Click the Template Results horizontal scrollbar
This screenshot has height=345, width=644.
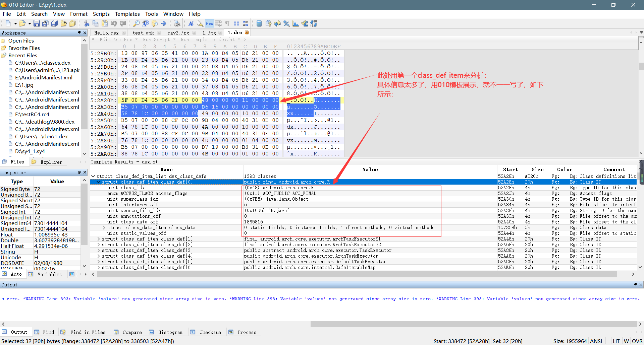(357, 274)
